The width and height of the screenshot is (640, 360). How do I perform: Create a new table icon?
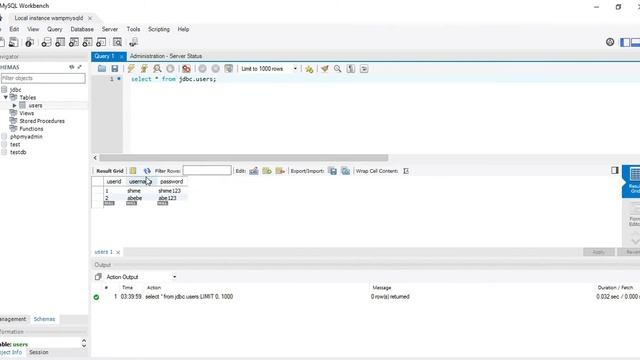[x=60, y=42]
